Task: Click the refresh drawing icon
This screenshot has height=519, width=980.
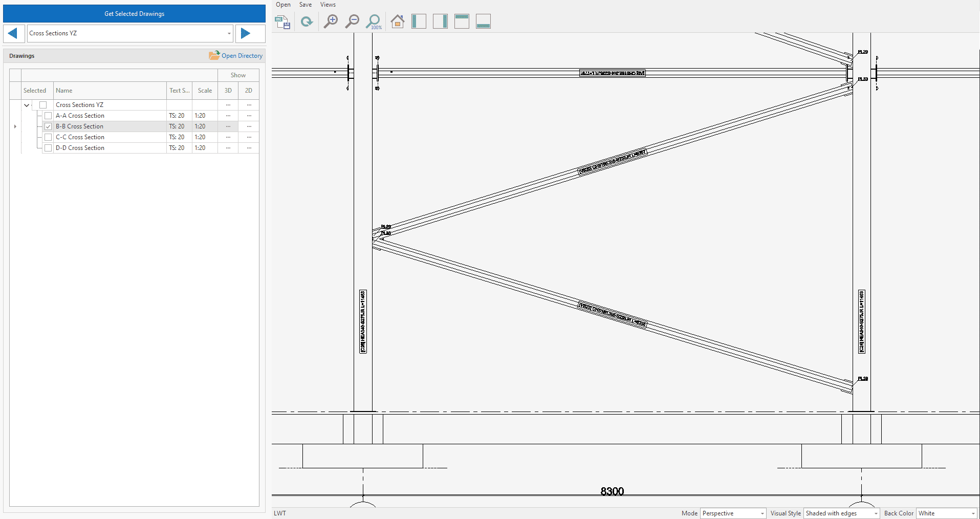Action: coord(307,21)
